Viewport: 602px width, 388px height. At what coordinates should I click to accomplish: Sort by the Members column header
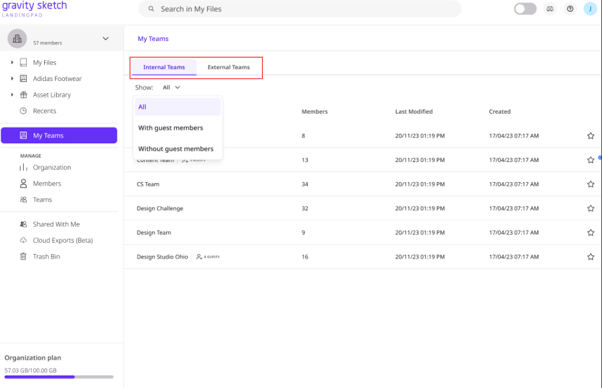pos(314,111)
